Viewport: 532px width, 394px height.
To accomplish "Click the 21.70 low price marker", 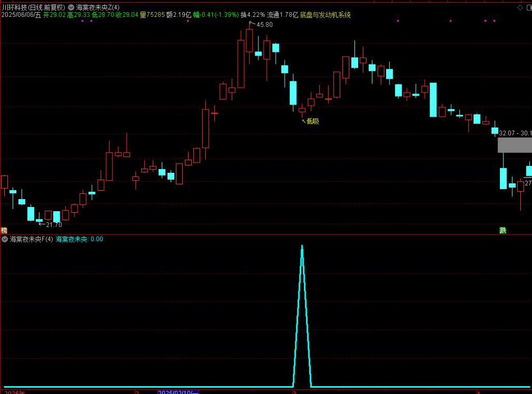I will click(54, 225).
